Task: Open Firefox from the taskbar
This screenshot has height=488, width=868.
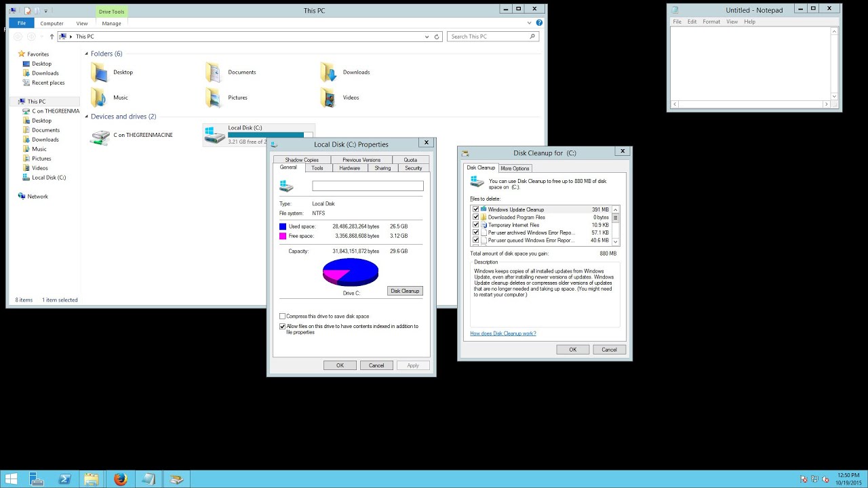Action: tap(121, 479)
